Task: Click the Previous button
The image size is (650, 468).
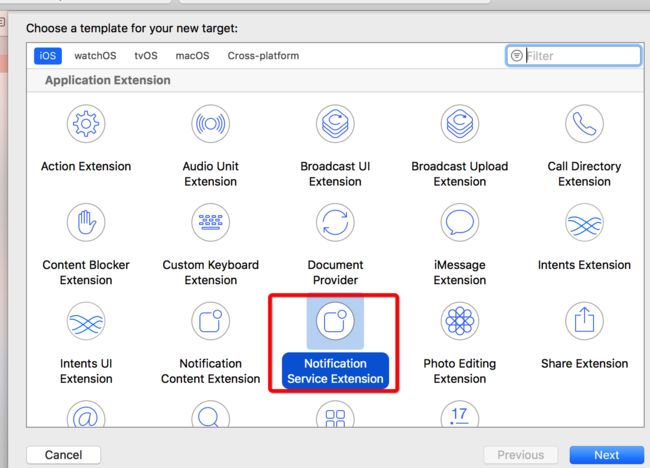Action: point(521,455)
